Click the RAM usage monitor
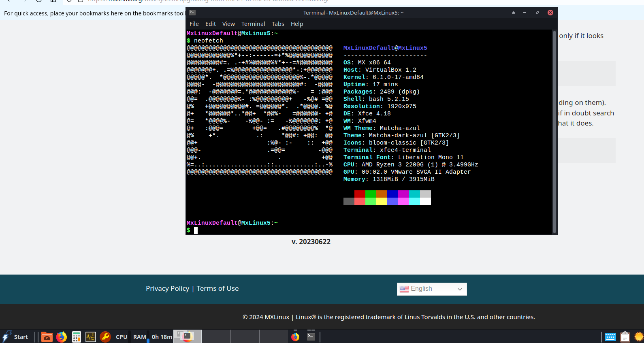 [141, 337]
